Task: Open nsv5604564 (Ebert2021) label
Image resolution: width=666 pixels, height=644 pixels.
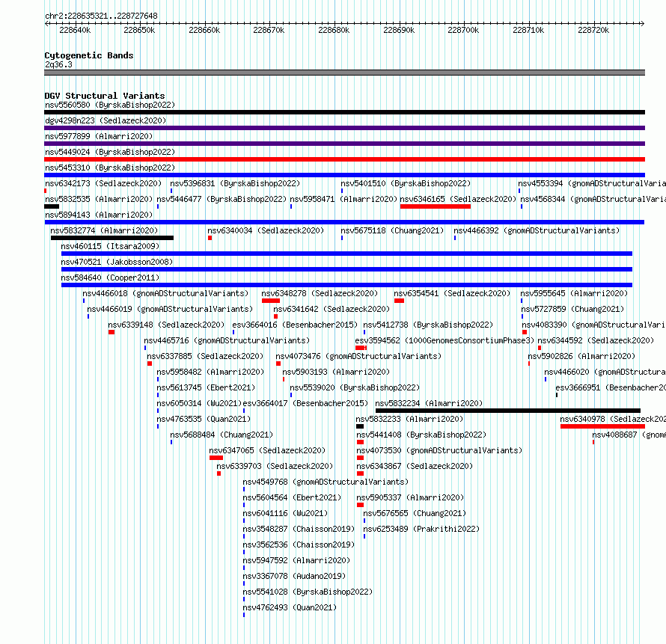Action: point(293,497)
